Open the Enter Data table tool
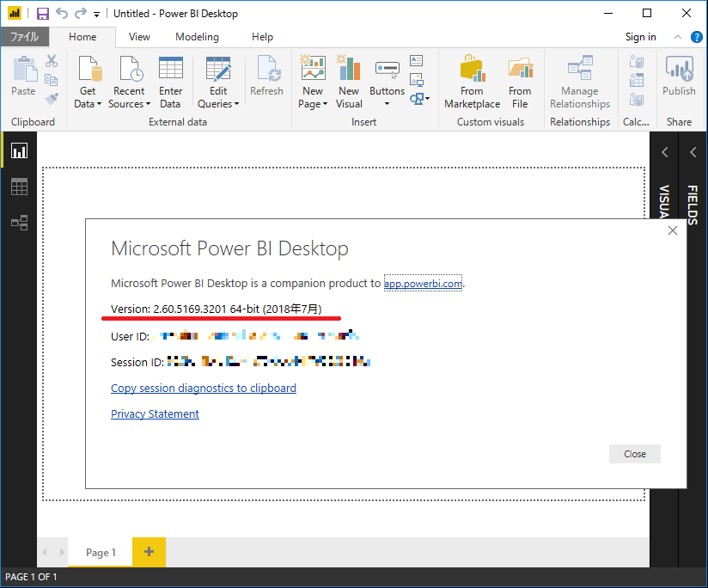The height and width of the screenshot is (588, 708). (170, 70)
